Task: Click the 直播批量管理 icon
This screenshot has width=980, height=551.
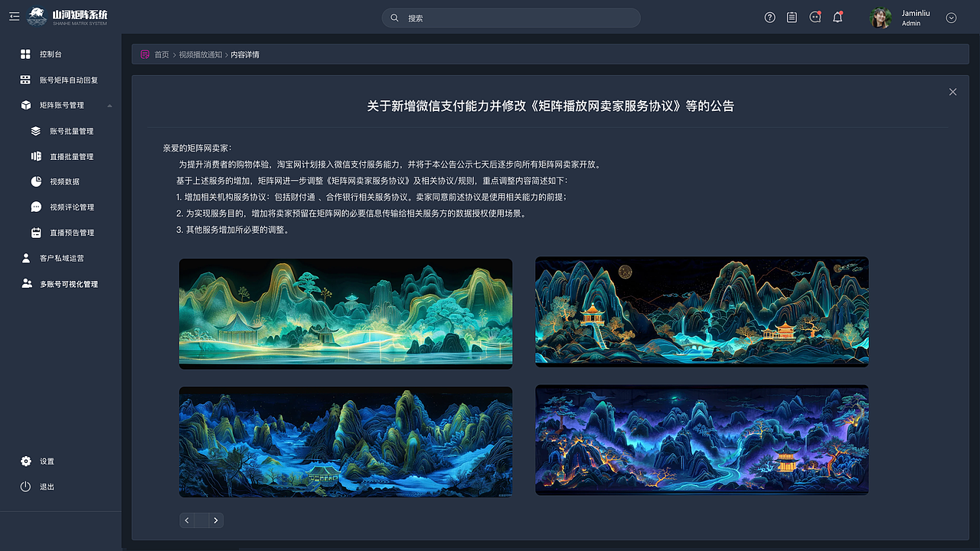Action: pyautogui.click(x=36, y=156)
